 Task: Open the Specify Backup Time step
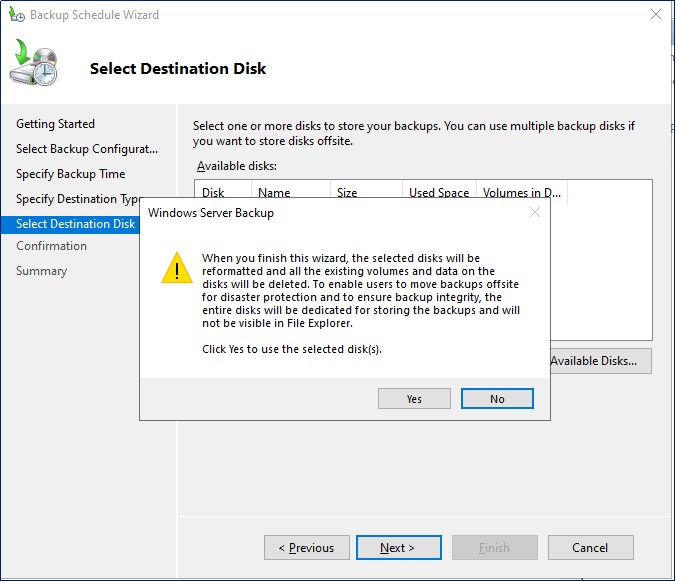coord(71,174)
